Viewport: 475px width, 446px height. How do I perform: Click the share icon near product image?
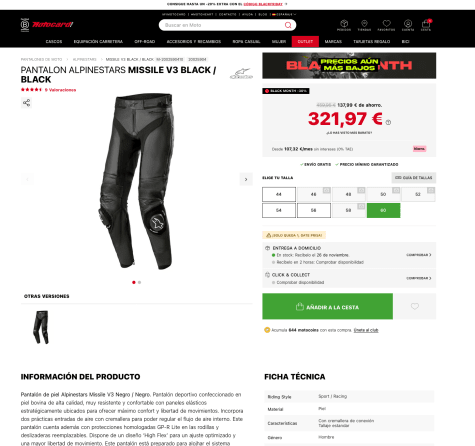click(26, 103)
